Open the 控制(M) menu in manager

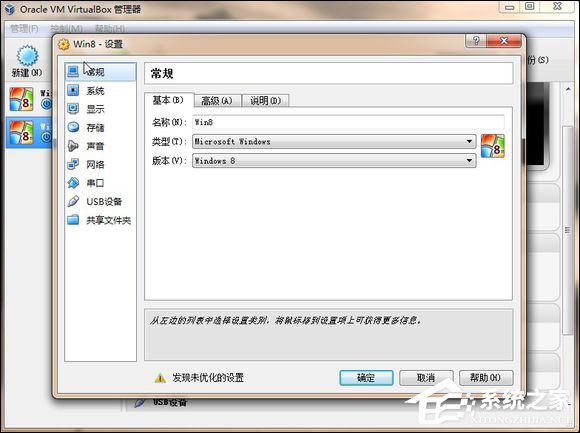[67, 28]
